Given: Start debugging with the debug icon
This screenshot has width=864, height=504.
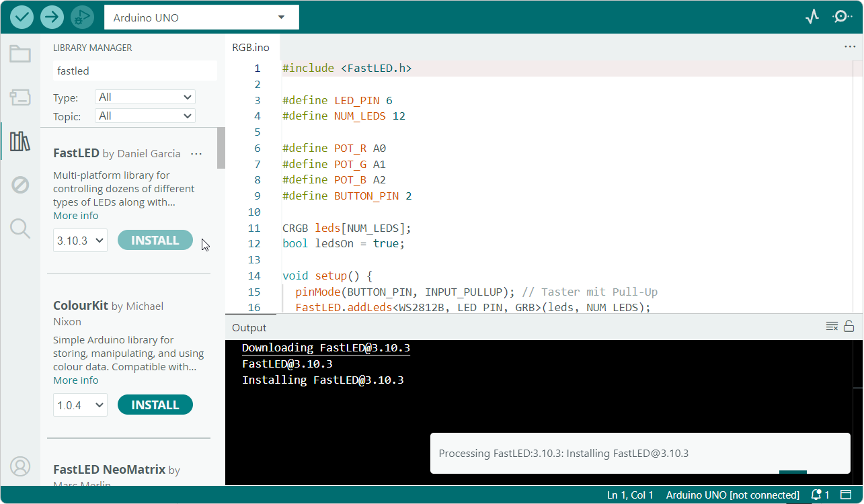Looking at the screenshot, I should pos(82,17).
